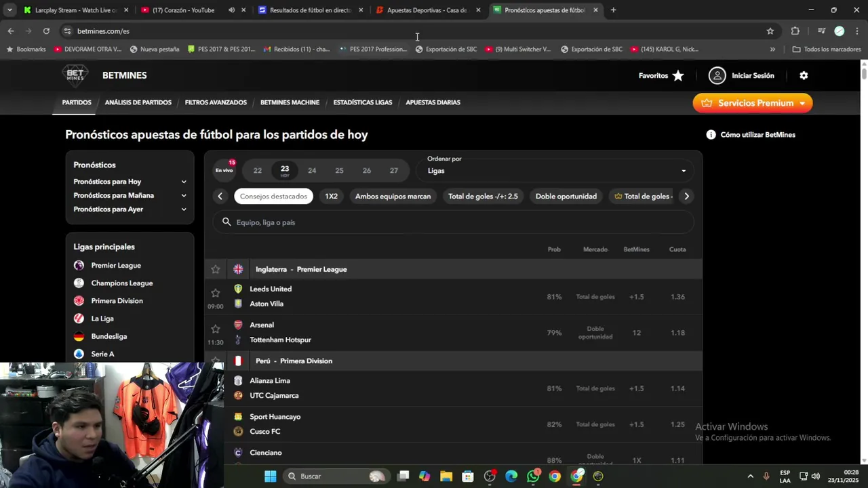Select the 1X2 filter chip
868x488 pixels.
331,196
